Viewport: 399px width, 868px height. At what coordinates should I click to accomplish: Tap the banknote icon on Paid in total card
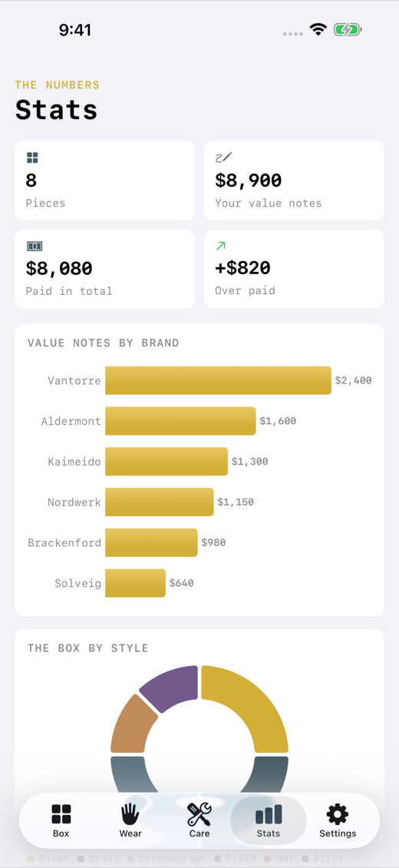[35, 246]
